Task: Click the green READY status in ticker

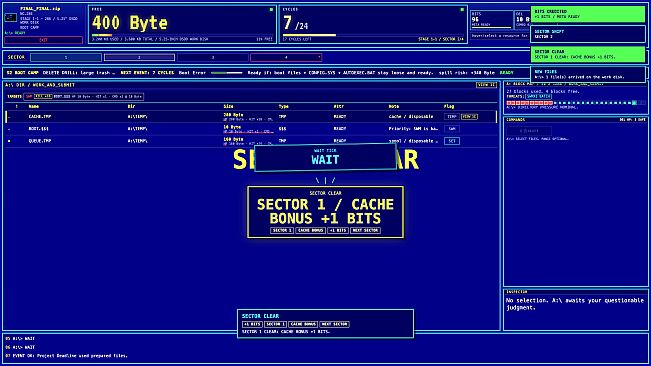Action: 507,73
